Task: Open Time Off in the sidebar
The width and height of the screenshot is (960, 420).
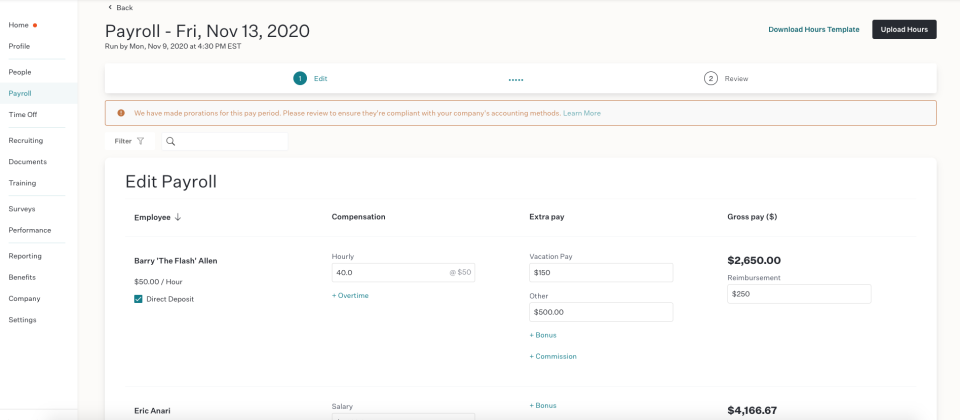Action: [x=23, y=114]
